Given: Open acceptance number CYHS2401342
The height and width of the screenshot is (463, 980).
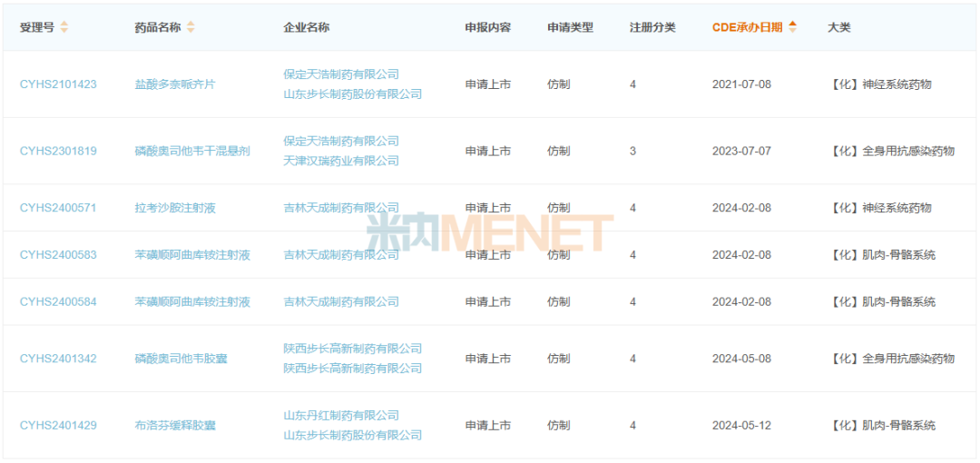Looking at the screenshot, I should tap(58, 359).
